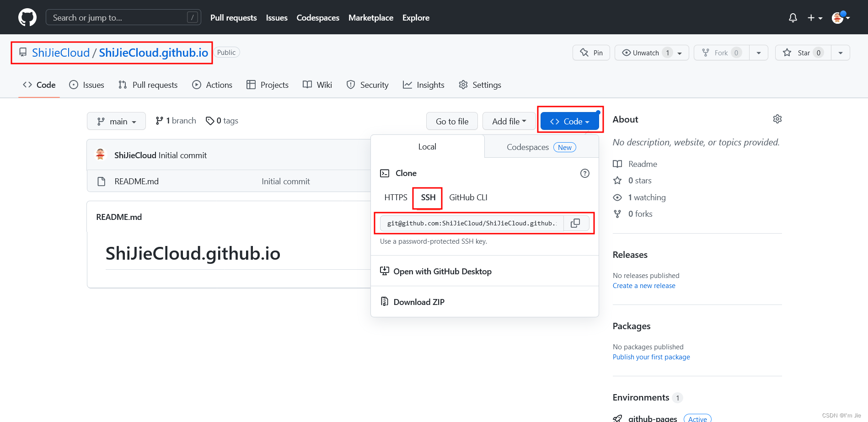Select the repository Code tab

click(x=39, y=85)
